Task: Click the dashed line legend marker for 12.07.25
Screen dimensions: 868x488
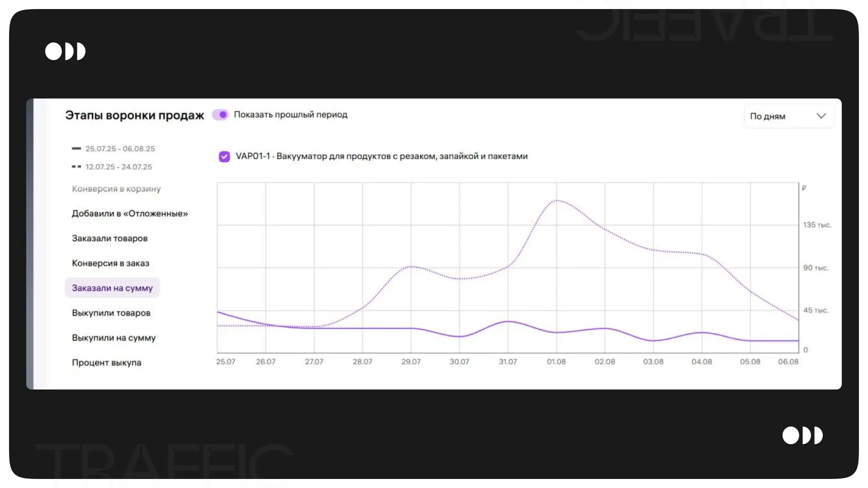Action: [x=76, y=167]
